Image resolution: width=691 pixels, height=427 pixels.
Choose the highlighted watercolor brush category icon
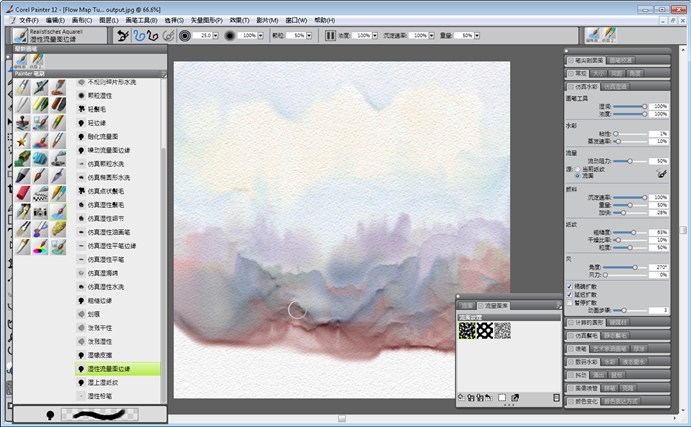click(x=58, y=212)
